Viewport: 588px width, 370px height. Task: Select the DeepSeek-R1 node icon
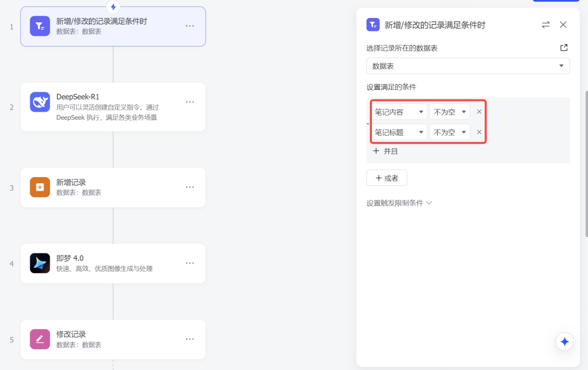tap(40, 101)
